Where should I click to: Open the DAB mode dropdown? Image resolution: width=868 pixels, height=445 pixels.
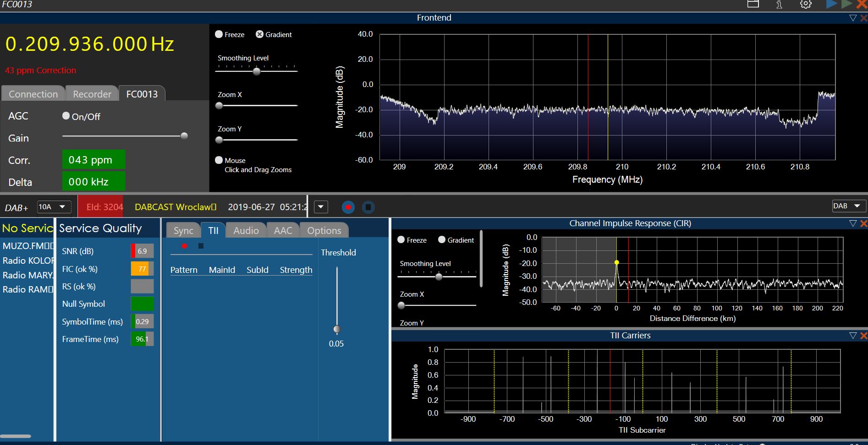pos(849,206)
